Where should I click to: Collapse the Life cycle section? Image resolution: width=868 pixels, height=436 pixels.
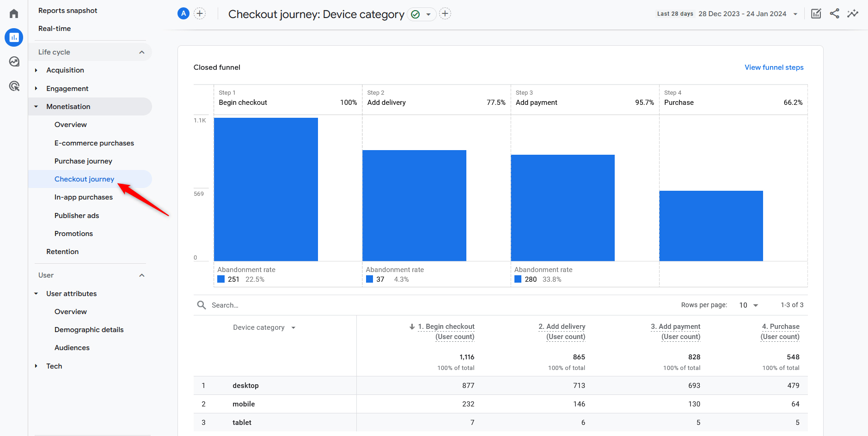(x=142, y=52)
